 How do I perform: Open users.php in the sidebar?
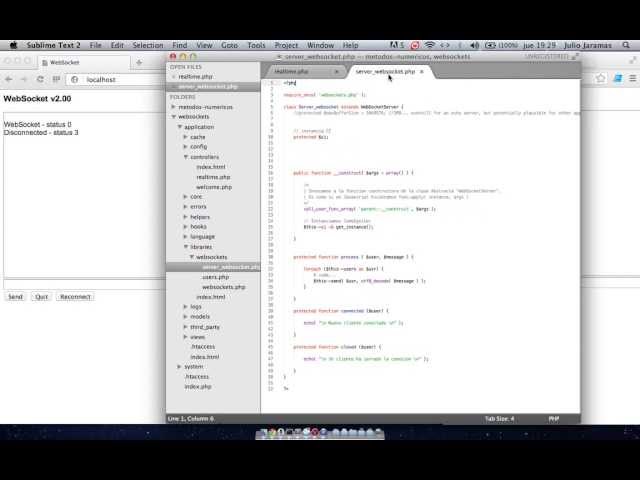(x=216, y=277)
